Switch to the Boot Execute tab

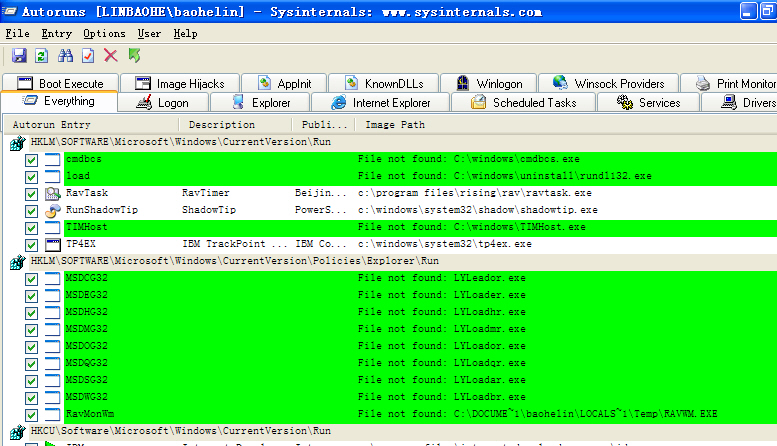(60, 83)
